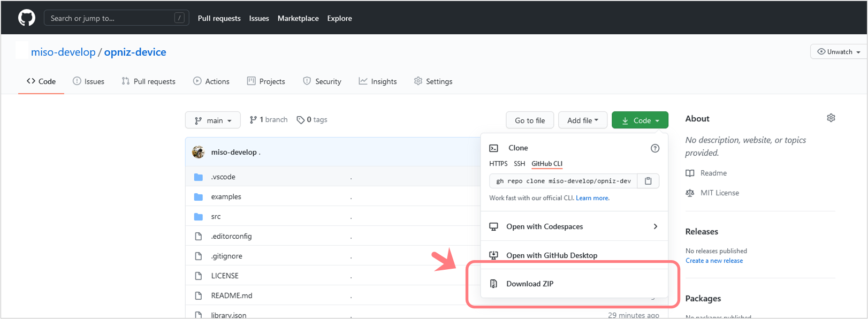868x319 pixels.
Task: View the 0 tags link
Action: [x=312, y=120]
